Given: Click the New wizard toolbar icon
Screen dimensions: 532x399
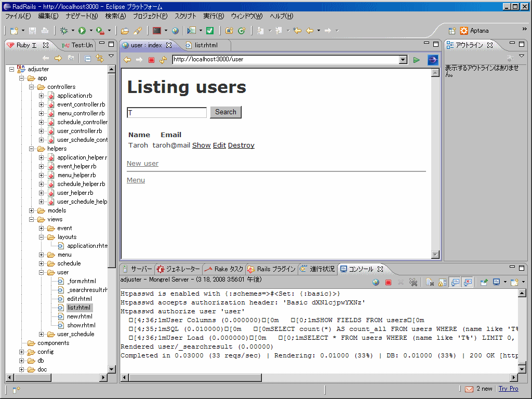Looking at the screenshot, I should tap(14, 31).
